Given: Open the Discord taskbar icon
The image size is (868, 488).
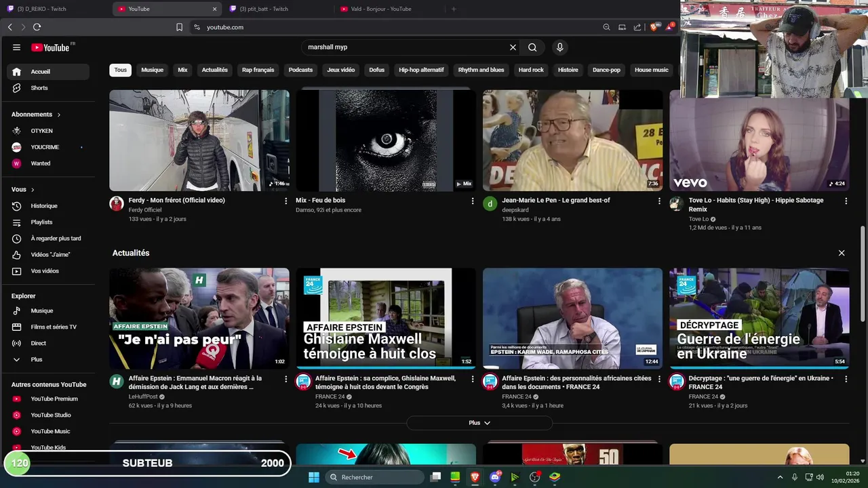Looking at the screenshot, I should click(x=495, y=477).
